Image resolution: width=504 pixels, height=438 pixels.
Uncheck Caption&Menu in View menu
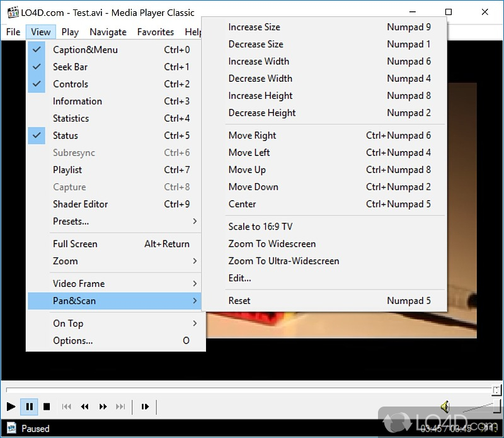(x=85, y=50)
